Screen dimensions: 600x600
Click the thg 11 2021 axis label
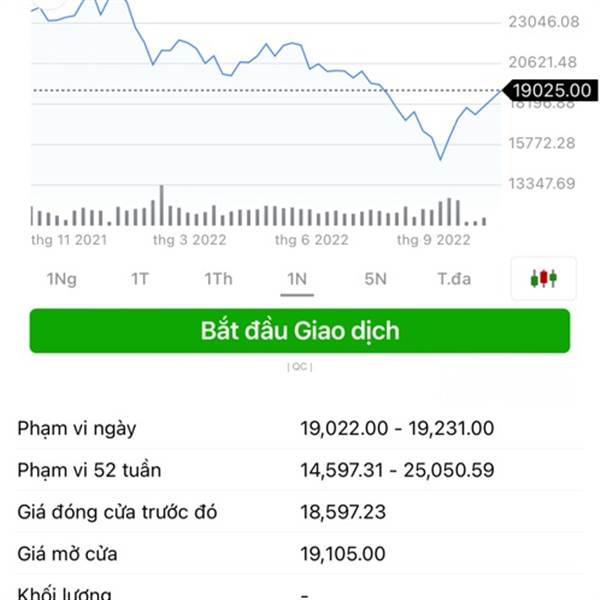pos(69,240)
